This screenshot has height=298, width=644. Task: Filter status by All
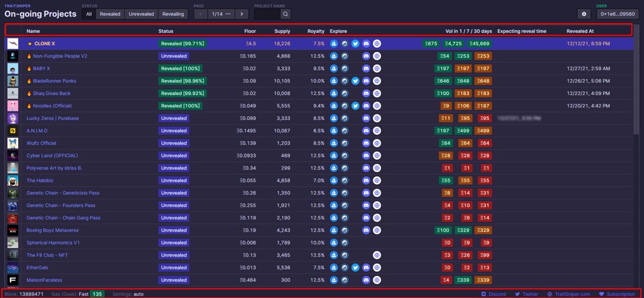[x=89, y=14]
